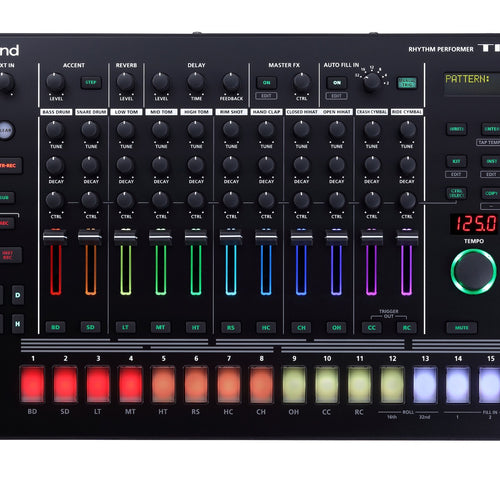Click the manual trigger button beside the fill knob
The width and height of the screenshot is (500, 500).
[x=407, y=83]
